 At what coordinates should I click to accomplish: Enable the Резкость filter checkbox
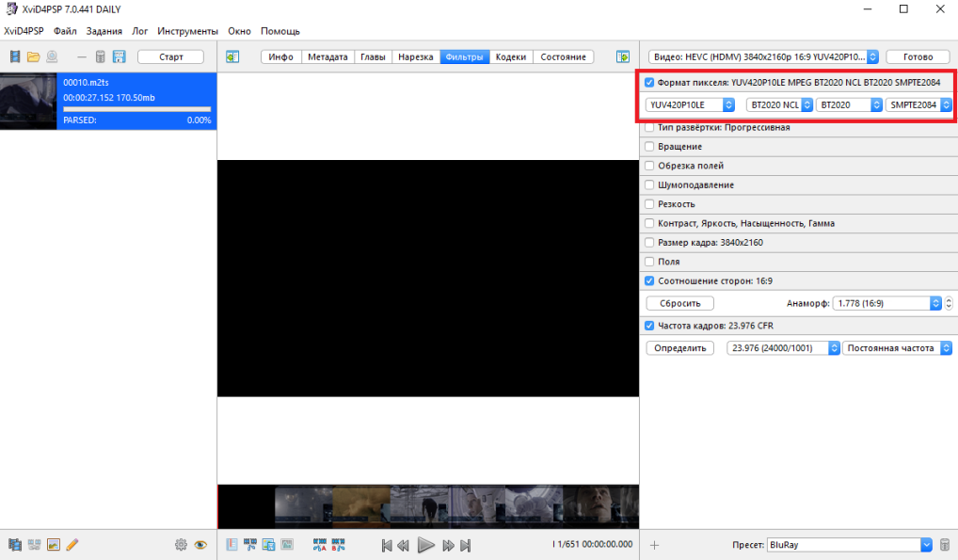pos(649,203)
